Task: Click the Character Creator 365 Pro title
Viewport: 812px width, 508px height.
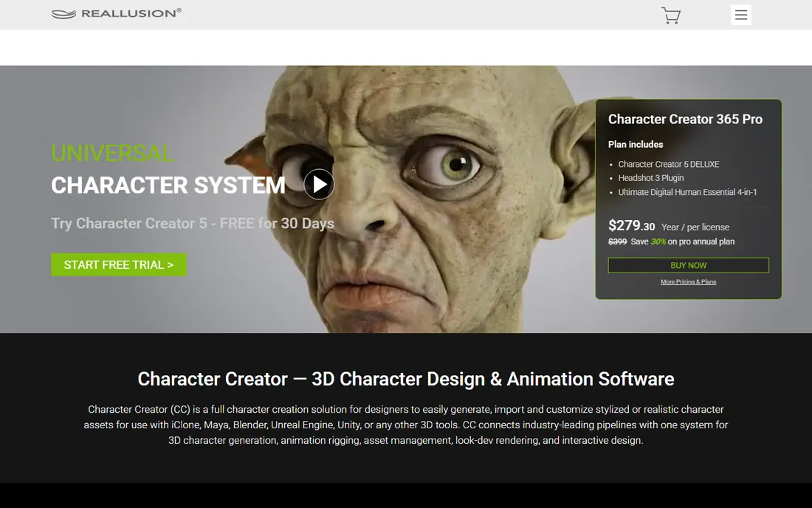Action: (x=685, y=119)
